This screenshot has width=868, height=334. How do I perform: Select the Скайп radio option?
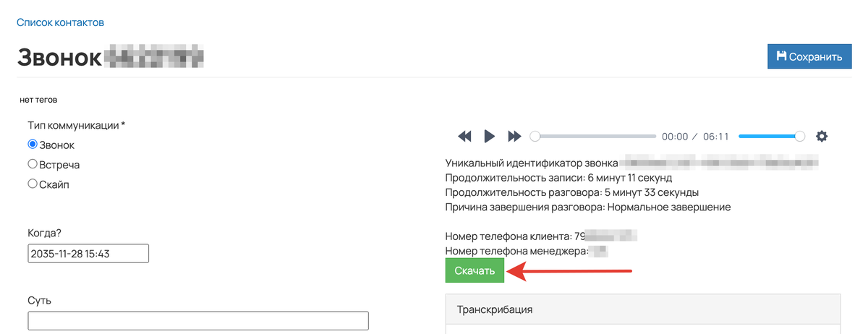pyautogui.click(x=33, y=184)
